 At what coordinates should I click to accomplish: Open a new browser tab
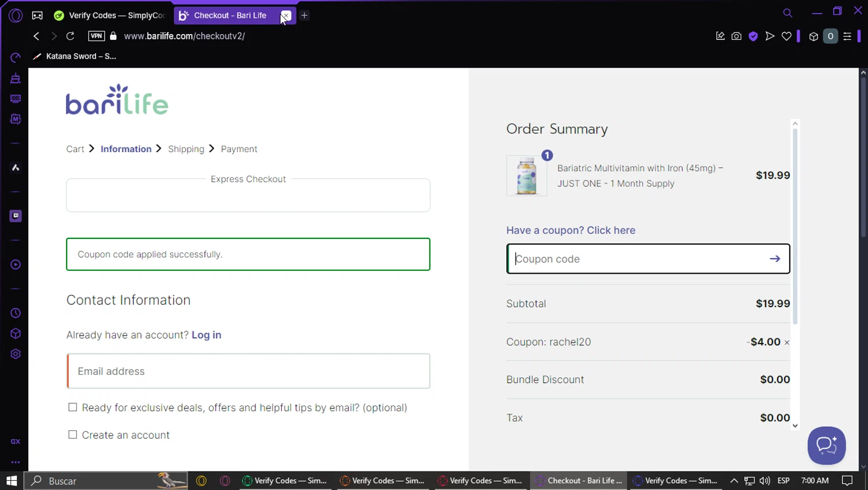pos(304,16)
